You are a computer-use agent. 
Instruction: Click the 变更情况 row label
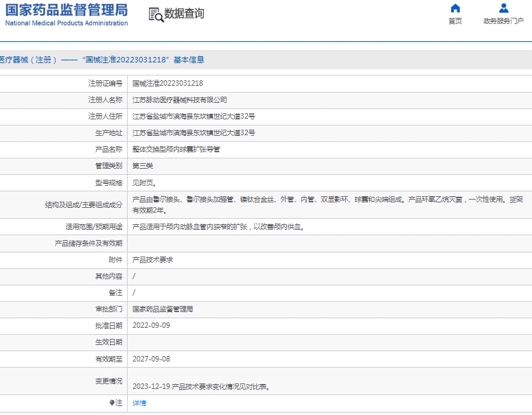point(108,381)
